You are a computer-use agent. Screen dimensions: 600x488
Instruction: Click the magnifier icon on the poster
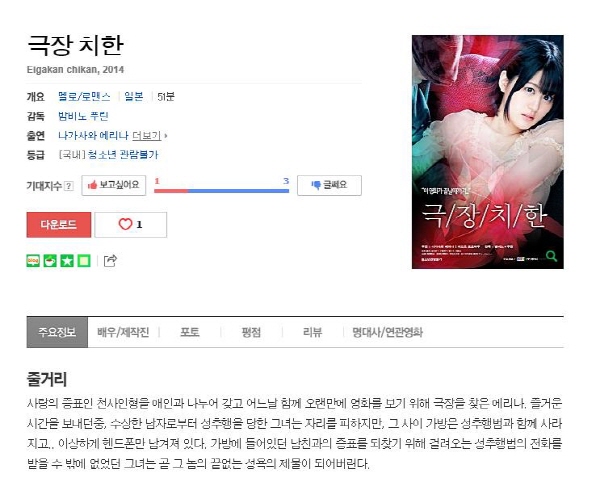click(x=551, y=256)
